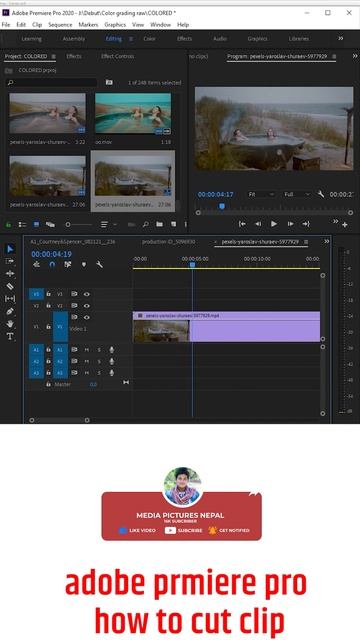Viewport: 360px width, 640px height.
Task: Pick the Razor tool to cut clips
Action: tap(10, 286)
